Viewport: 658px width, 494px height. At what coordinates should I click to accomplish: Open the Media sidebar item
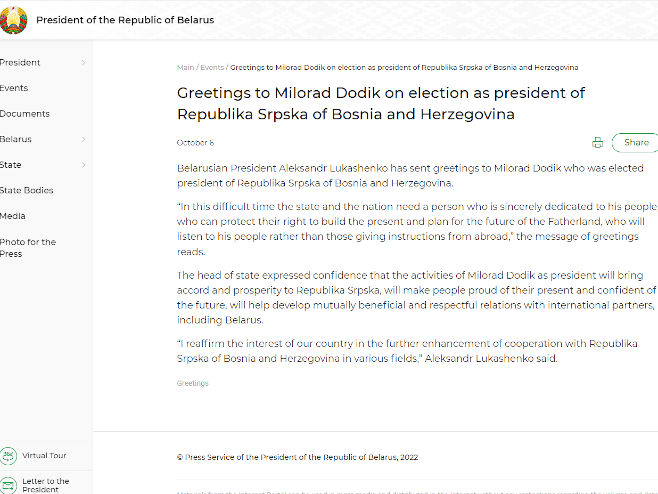[13, 216]
